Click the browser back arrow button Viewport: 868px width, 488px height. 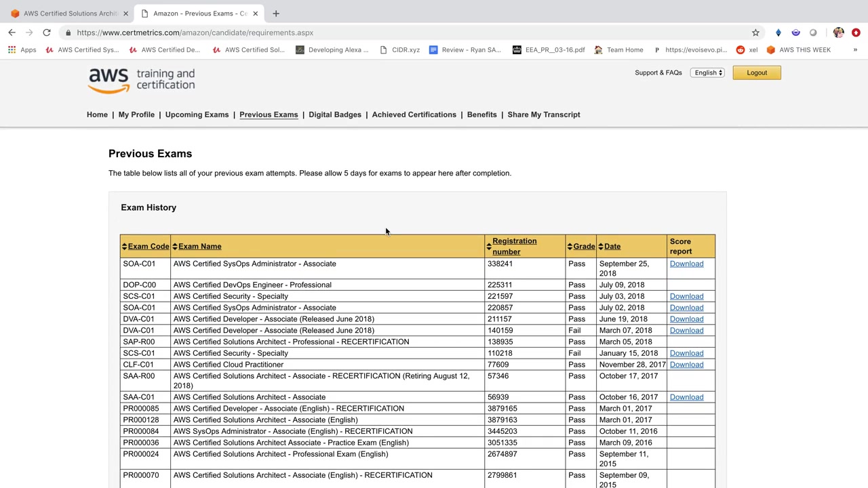click(x=12, y=33)
